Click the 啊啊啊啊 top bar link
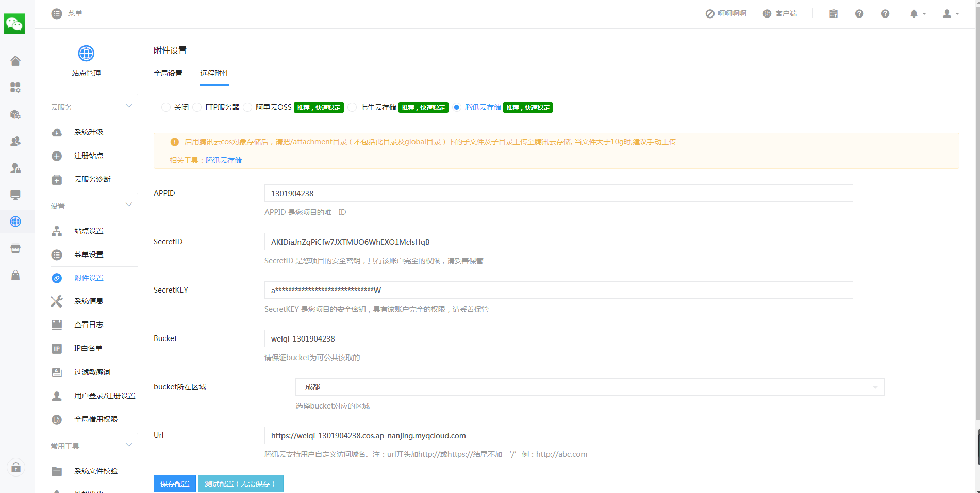 726,14
